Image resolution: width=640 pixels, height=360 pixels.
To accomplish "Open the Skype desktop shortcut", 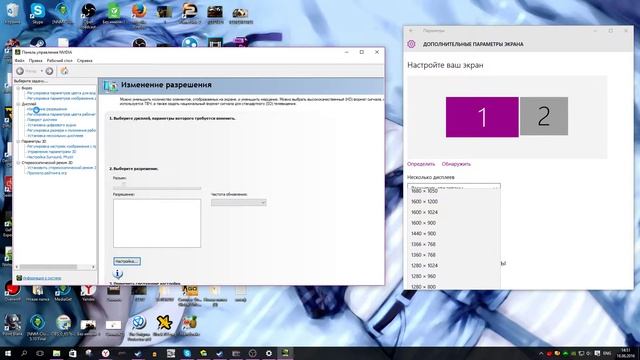I will (x=38, y=13).
